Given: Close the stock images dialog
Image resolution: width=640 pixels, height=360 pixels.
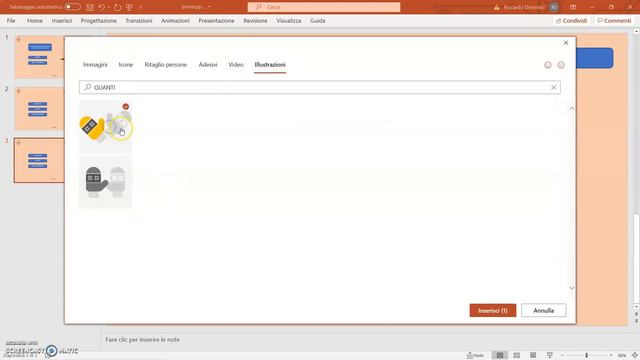Looking at the screenshot, I should pyautogui.click(x=566, y=42).
